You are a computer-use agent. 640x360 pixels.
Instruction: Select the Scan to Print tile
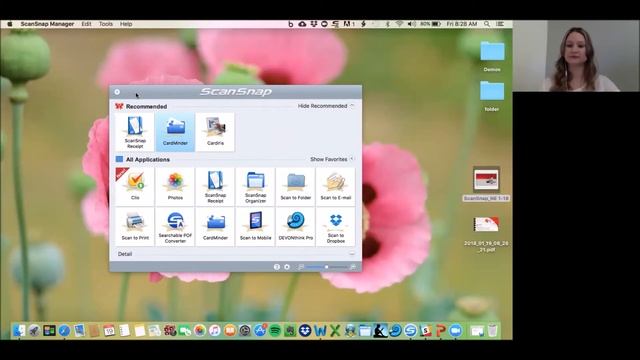coord(135,227)
